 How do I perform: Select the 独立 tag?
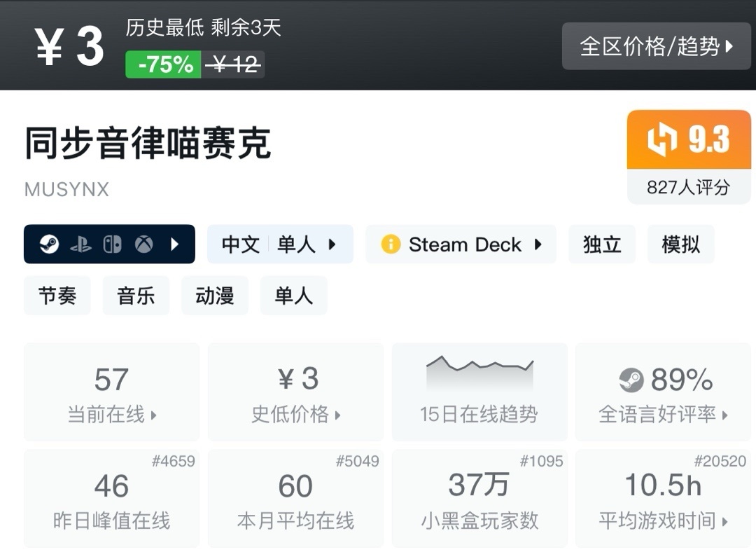[602, 244]
